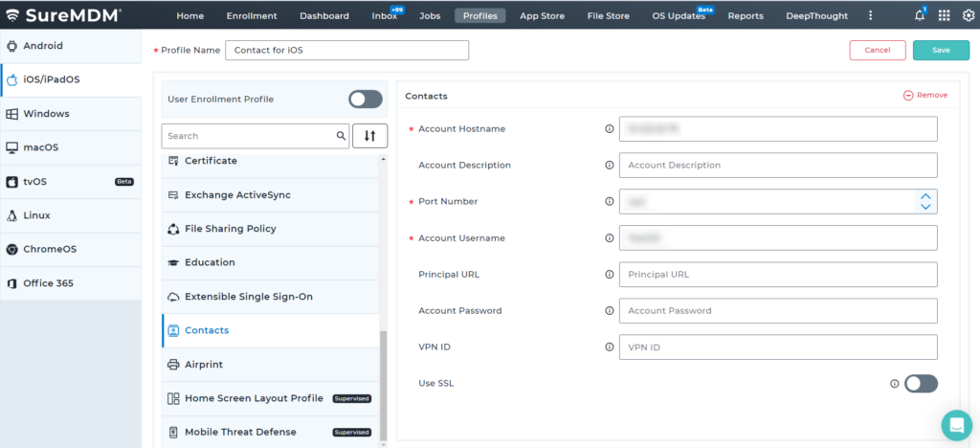Open the Dashboard tab
The width and height of the screenshot is (980, 448).
click(x=323, y=15)
